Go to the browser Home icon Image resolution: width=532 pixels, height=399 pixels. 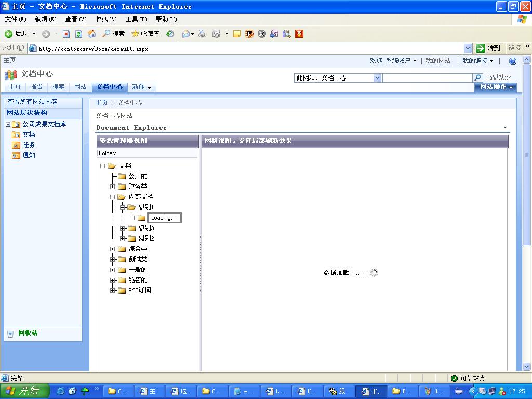[91, 34]
